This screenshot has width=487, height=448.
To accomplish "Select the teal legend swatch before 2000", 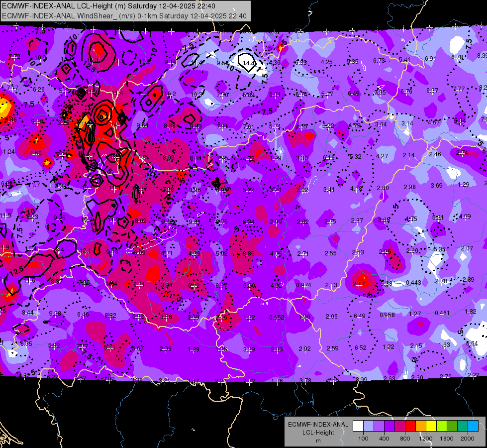I will click(463, 426).
